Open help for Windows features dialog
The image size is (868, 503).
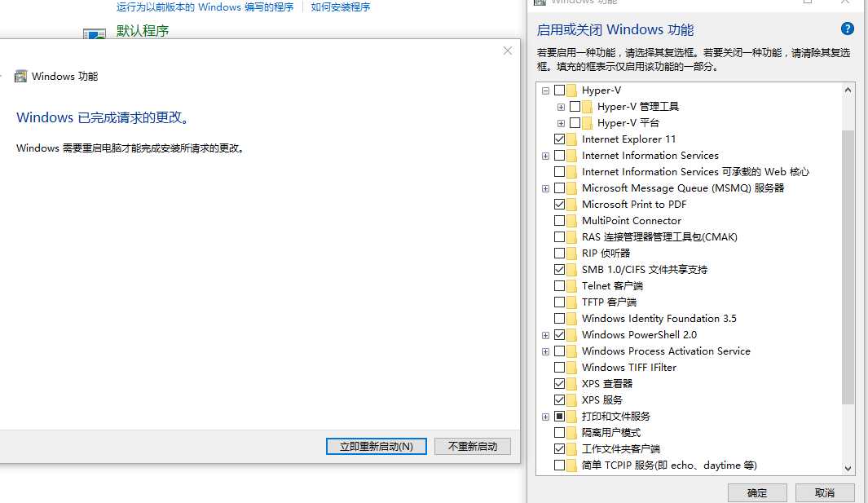[x=847, y=29]
